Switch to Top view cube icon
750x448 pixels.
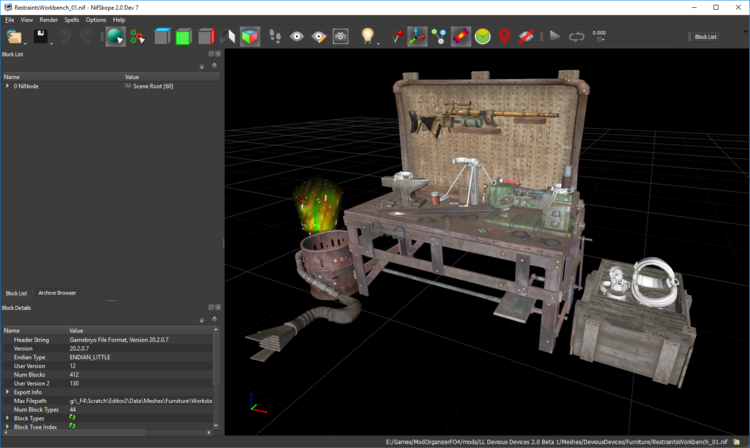(162, 36)
